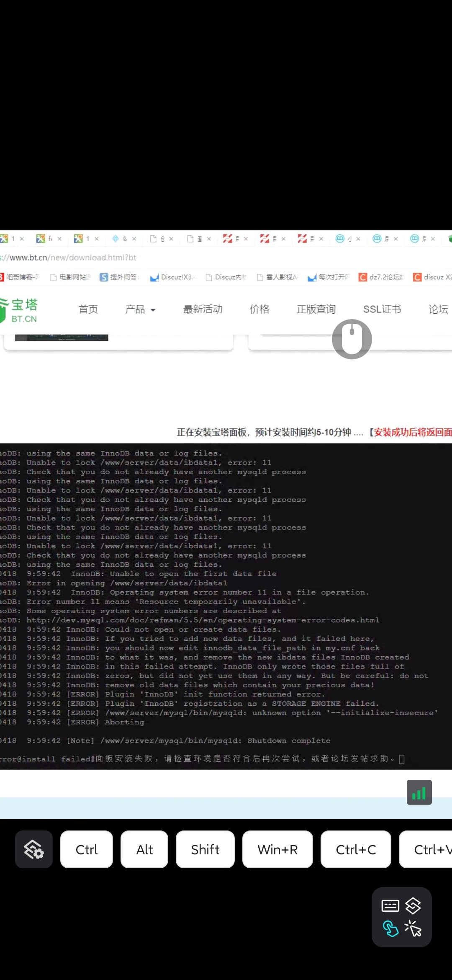Image resolution: width=452 pixels, height=980 pixels.
Task: Tap the Ctrl+V shortcut button
Action: click(x=426, y=849)
